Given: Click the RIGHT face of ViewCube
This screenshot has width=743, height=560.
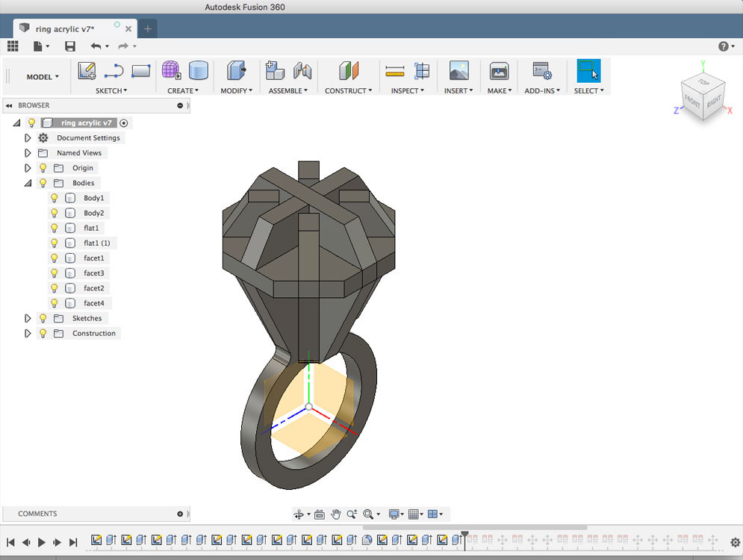Looking at the screenshot, I should point(714,101).
